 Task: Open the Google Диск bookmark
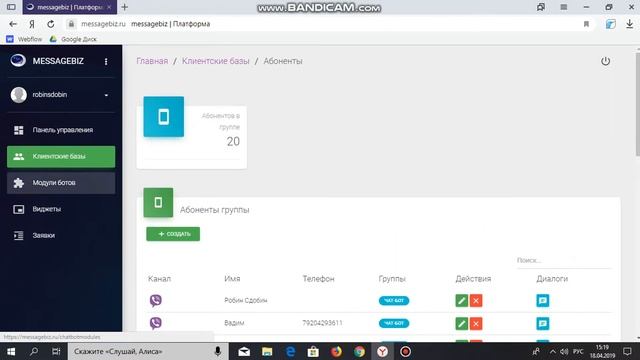click(x=73, y=39)
